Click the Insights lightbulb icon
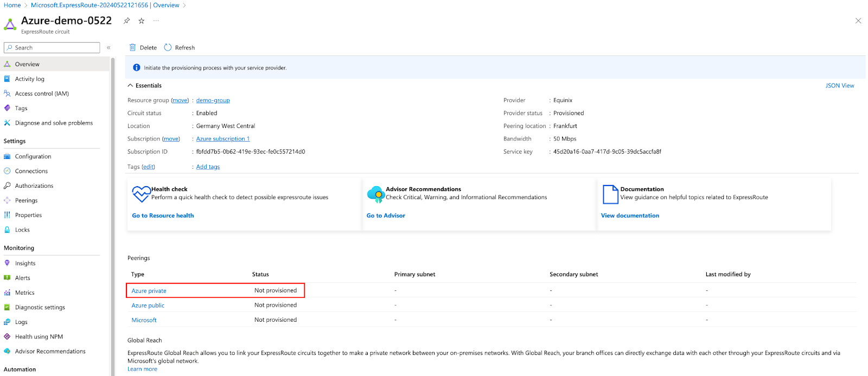This screenshot has height=376, width=868. coord(7,263)
